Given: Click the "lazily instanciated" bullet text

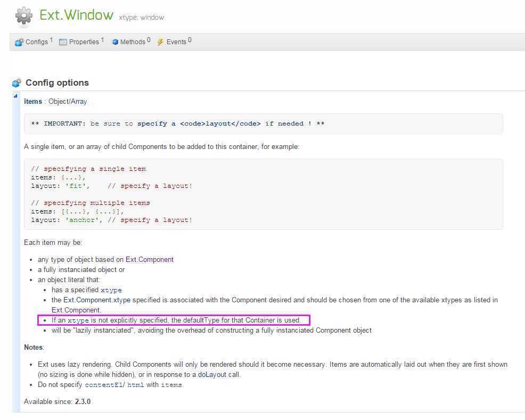Looking at the screenshot, I should point(211,331).
